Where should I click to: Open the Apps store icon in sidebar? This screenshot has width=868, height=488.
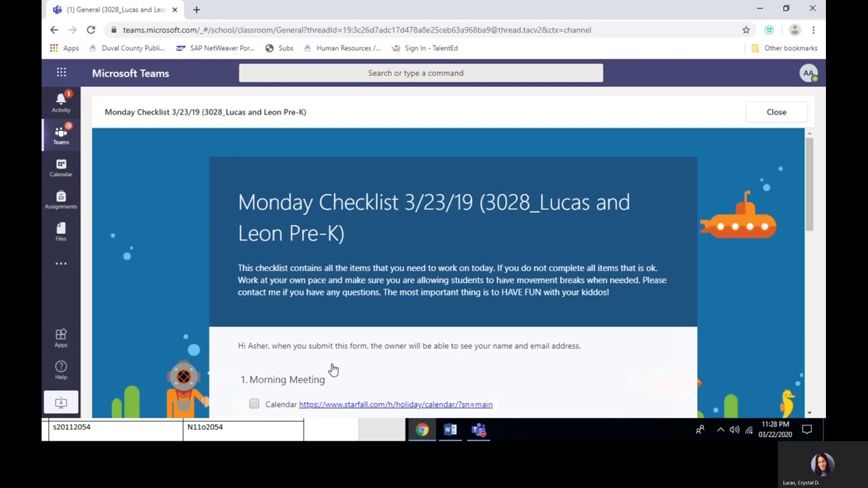click(x=61, y=338)
